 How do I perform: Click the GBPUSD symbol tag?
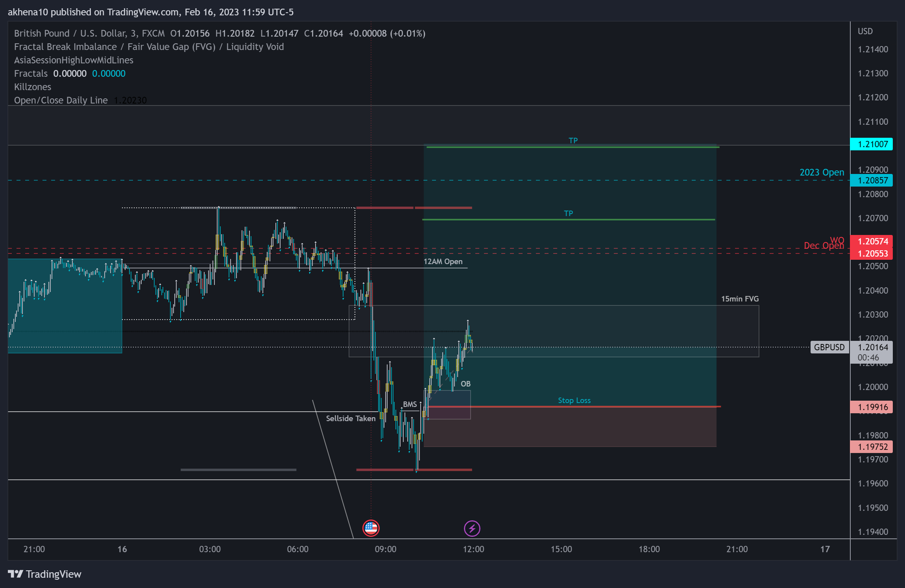[829, 347]
